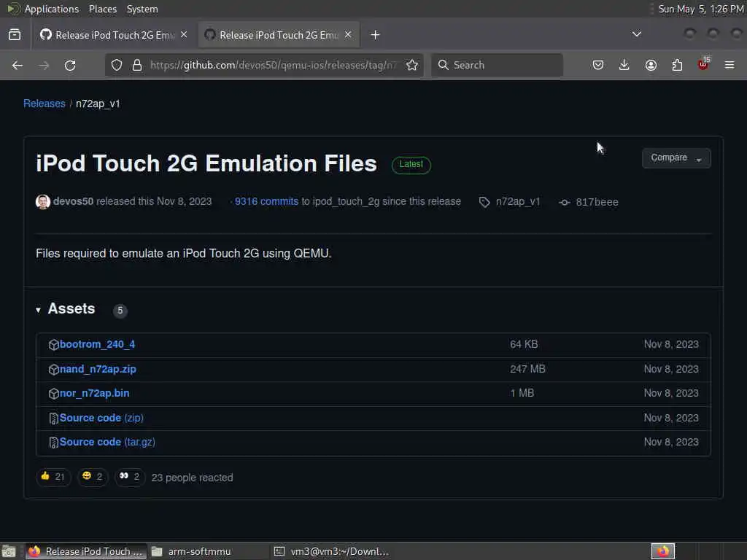Open commit 817beee link
This screenshot has height=560, width=747.
[x=597, y=203]
